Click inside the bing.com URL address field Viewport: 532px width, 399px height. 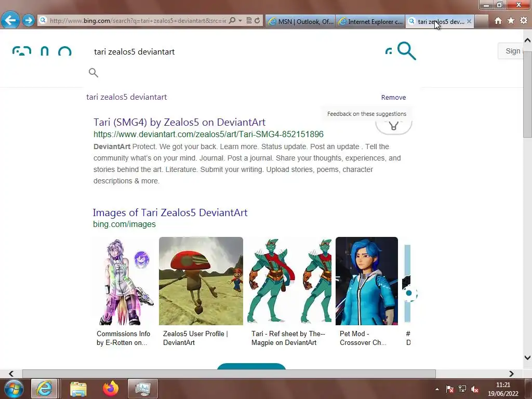137,21
